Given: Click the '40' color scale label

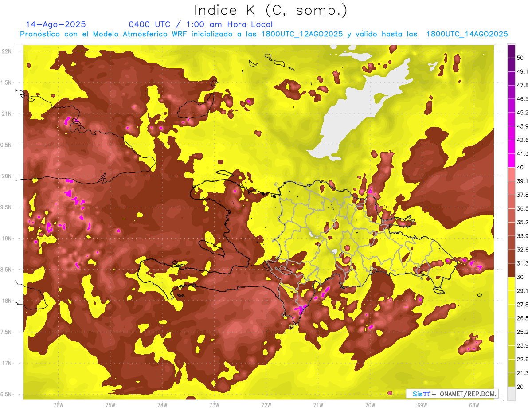Looking at the screenshot, I should (x=521, y=168).
